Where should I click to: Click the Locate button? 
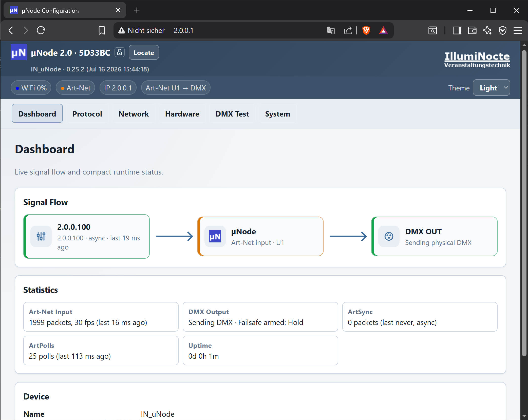point(144,52)
